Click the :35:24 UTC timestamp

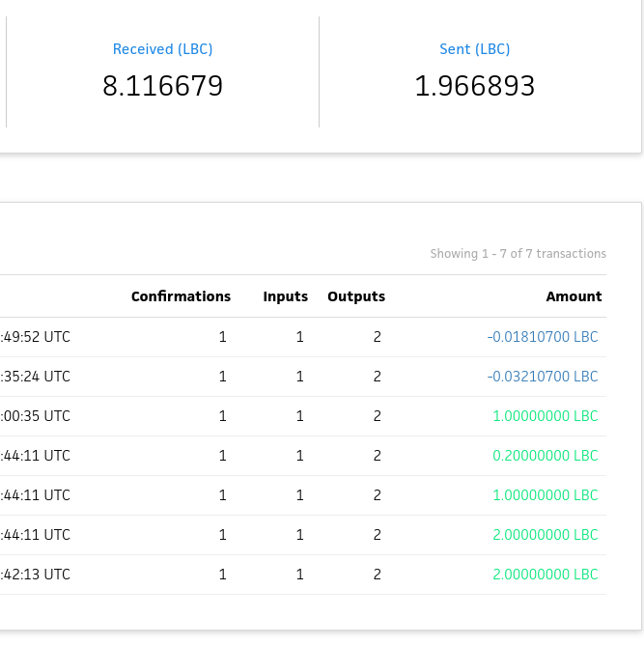point(36,377)
